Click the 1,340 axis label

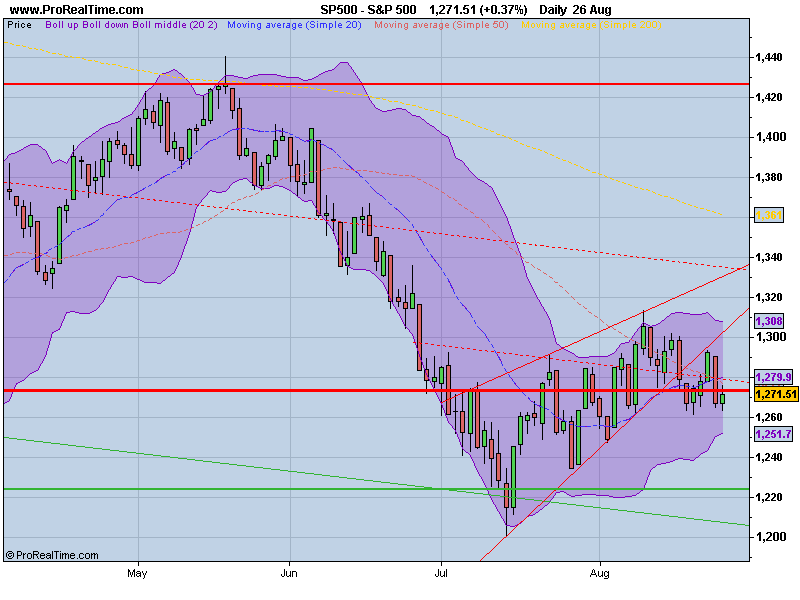click(768, 257)
